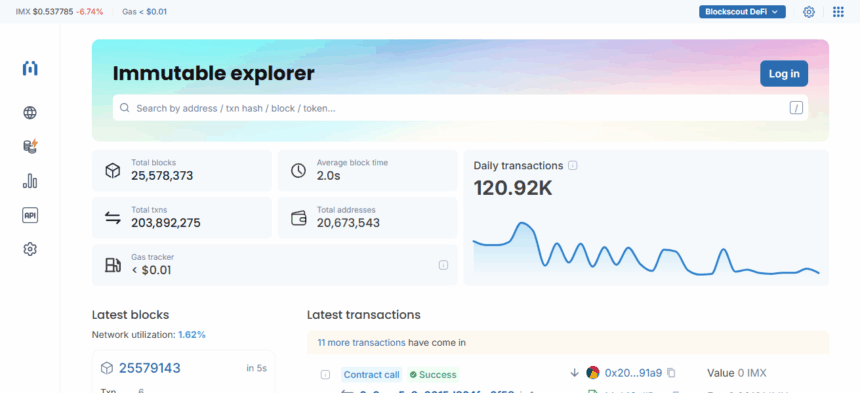Click the Gas tracker info icon
The image size is (860, 393).
click(x=443, y=265)
